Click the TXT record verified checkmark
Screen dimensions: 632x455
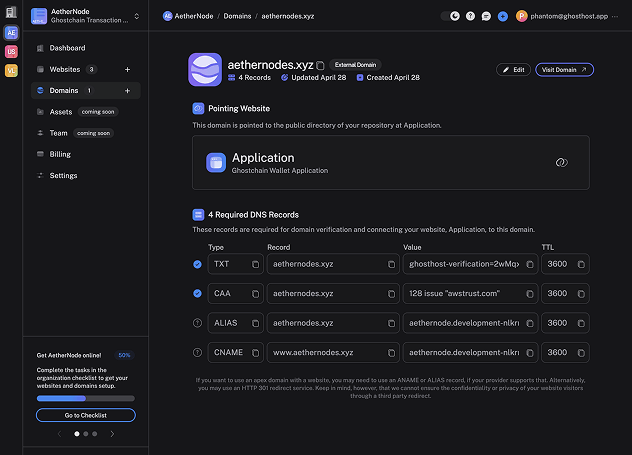(198, 264)
